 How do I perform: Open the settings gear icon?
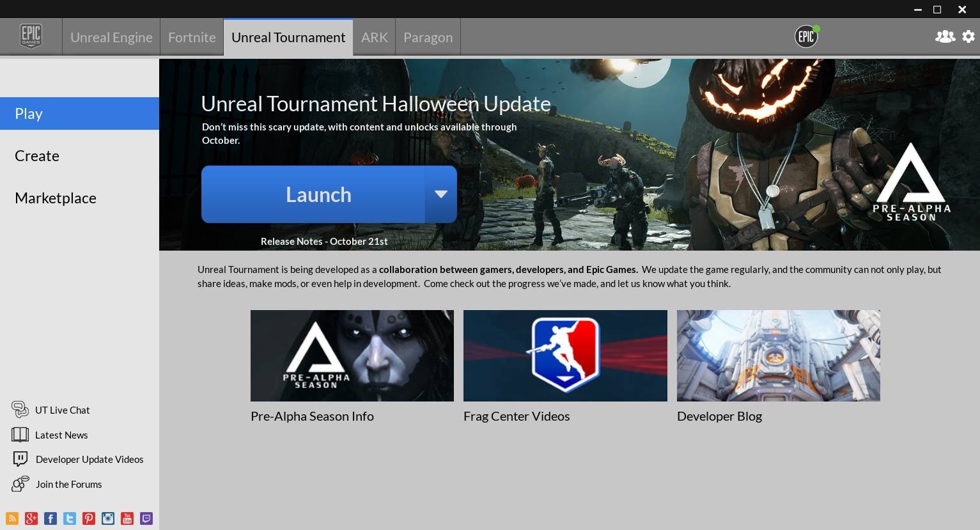[968, 36]
